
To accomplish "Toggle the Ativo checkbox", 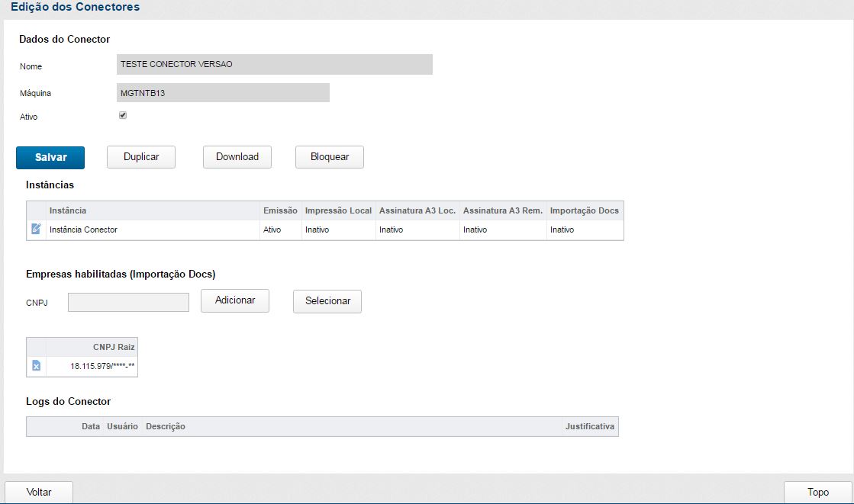I will click(123, 116).
